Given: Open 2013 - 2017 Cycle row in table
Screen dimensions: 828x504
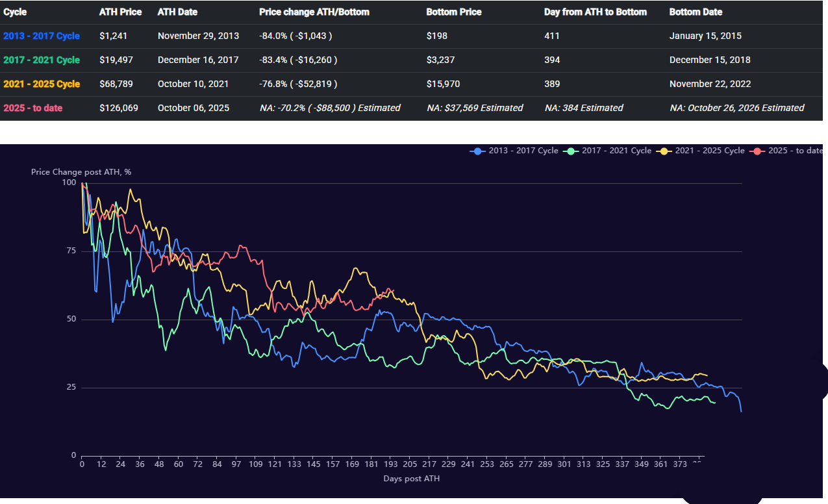Looking at the screenshot, I should [42, 36].
